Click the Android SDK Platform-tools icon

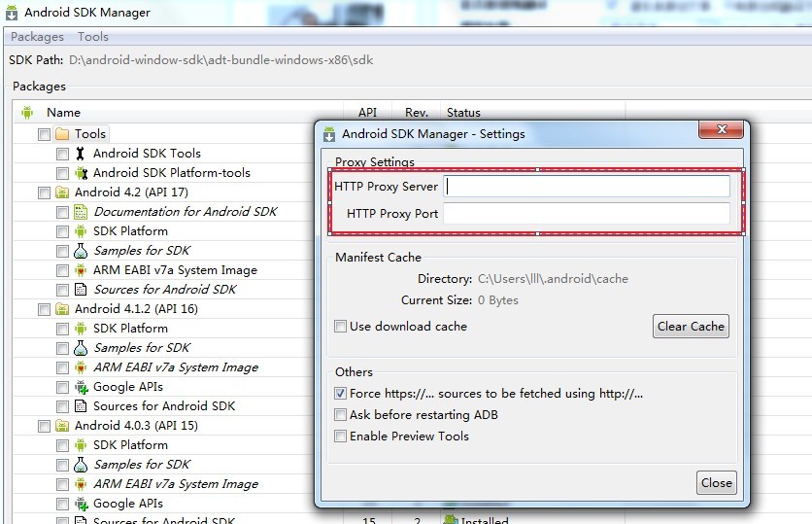pos(81,173)
